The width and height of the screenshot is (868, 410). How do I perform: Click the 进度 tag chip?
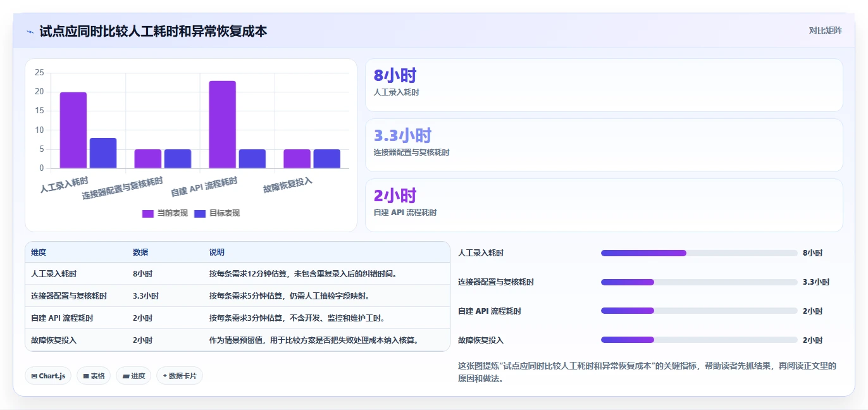coord(133,376)
